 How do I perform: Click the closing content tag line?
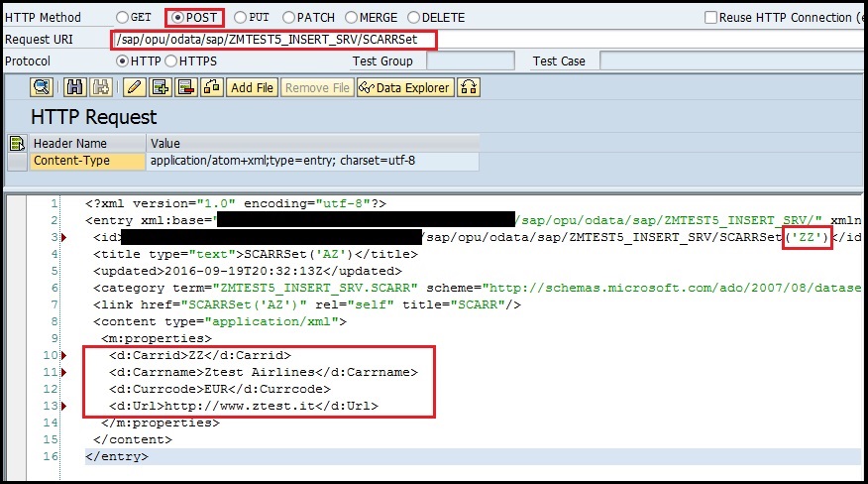tap(133, 439)
